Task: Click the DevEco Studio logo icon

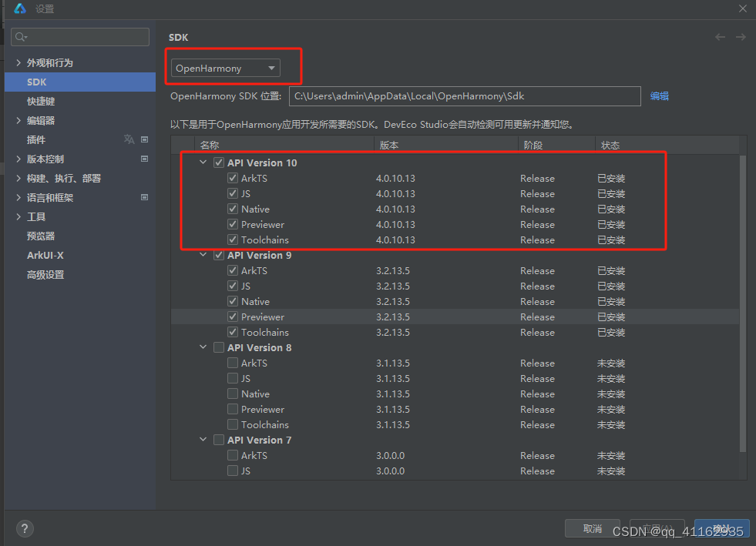Action: (20, 8)
